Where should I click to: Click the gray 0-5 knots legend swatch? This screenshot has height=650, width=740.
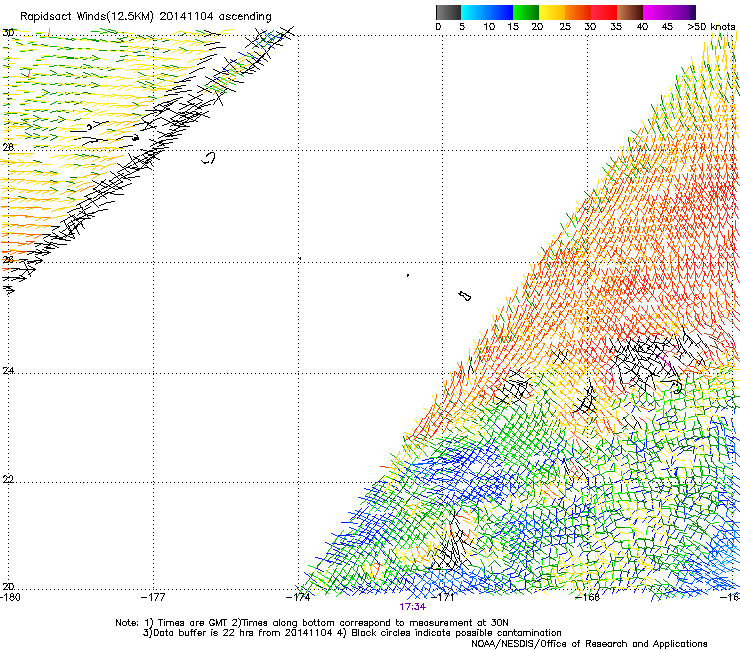[448, 12]
